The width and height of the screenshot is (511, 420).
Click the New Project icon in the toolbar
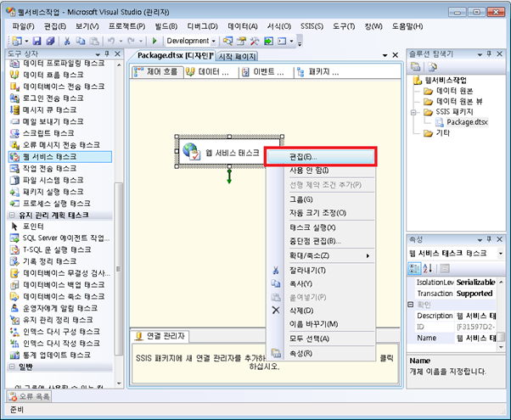tap(17, 41)
